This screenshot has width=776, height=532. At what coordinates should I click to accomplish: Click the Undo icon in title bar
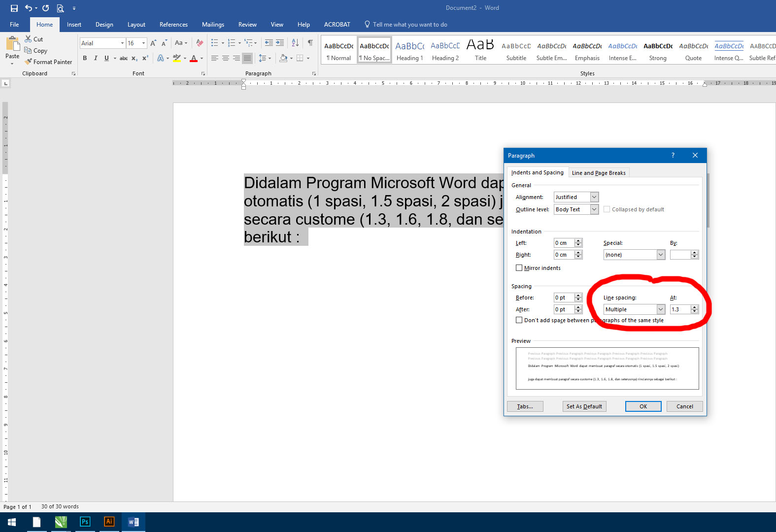[29, 8]
